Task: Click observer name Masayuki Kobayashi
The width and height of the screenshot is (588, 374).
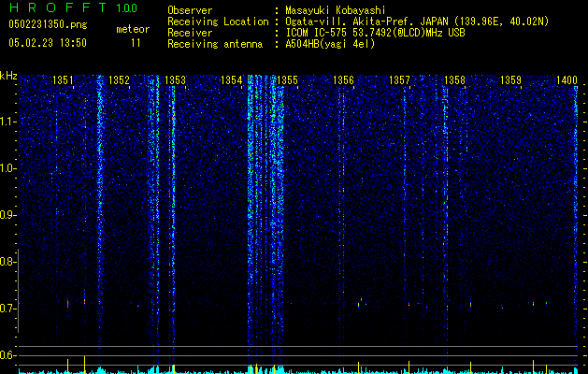Action: [x=336, y=10]
